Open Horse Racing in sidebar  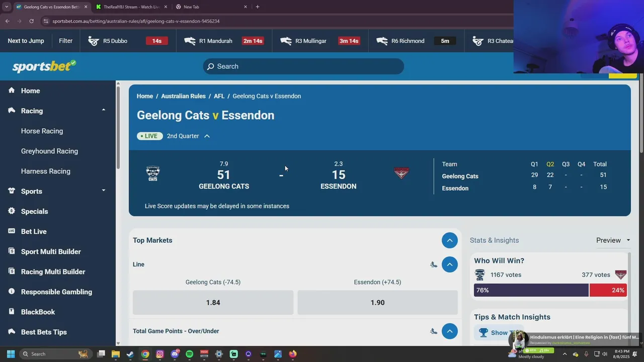42,131
